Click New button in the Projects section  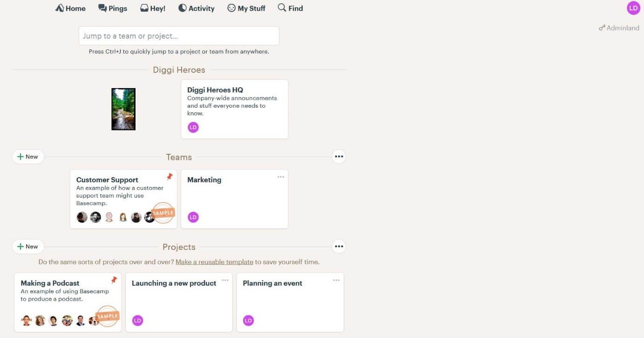(x=28, y=247)
